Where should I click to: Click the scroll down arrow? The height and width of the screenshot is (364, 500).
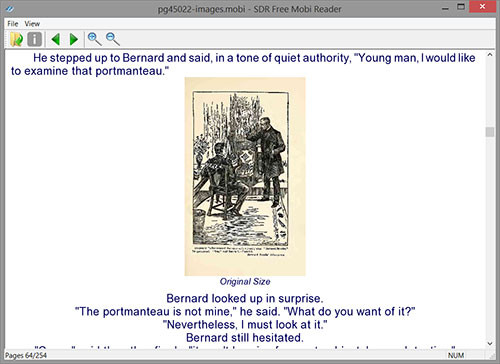click(490, 343)
